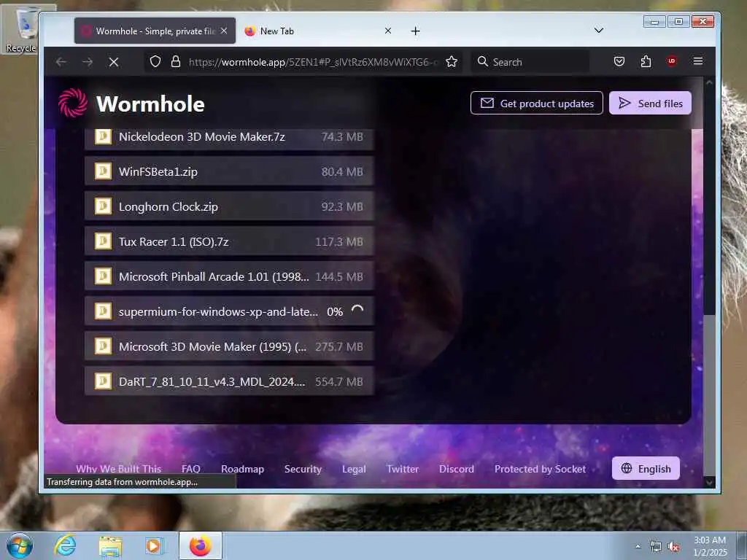Open the English language selector
This screenshot has width=747, height=560.
[646, 469]
